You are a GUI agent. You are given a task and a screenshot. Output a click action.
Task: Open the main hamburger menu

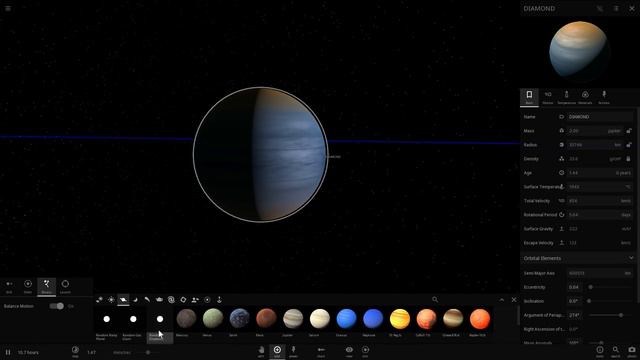8,8
